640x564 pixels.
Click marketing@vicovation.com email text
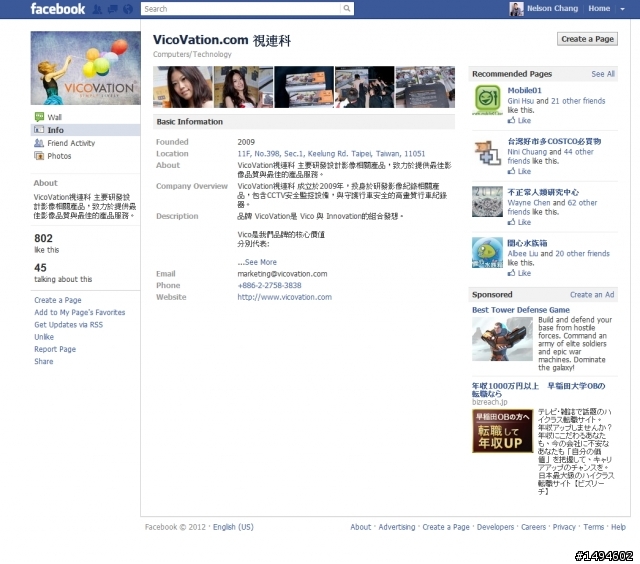tap(282, 274)
